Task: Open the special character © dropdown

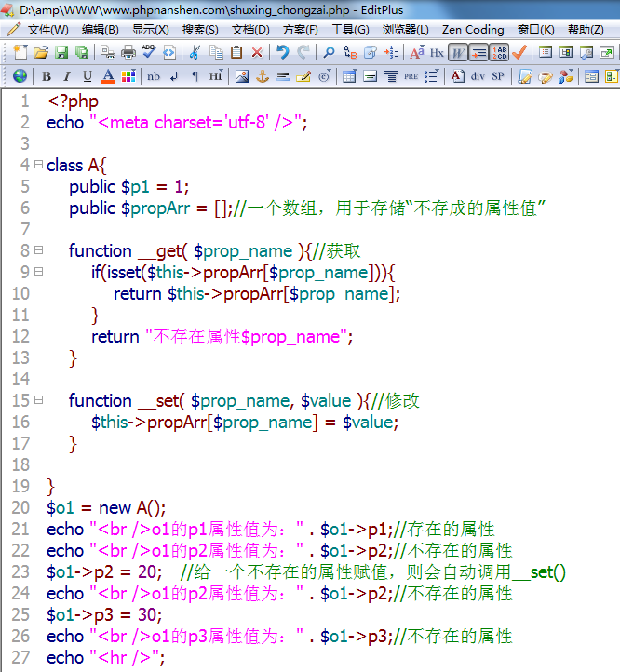Action: [x=325, y=76]
